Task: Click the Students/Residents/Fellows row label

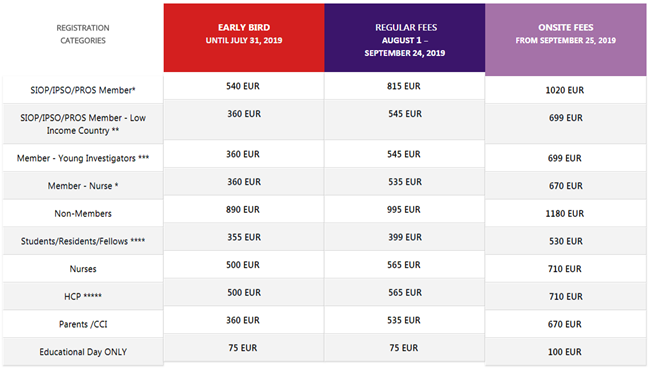Action: (83, 241)
